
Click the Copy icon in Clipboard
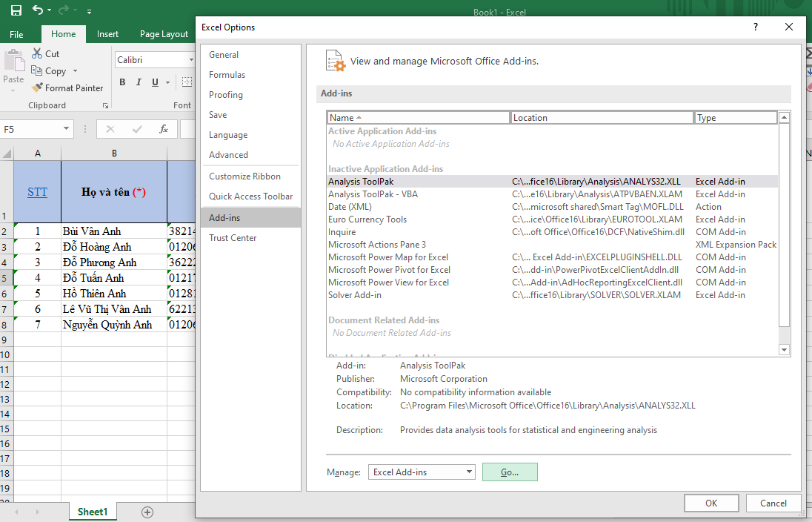(x=37, y=70)
